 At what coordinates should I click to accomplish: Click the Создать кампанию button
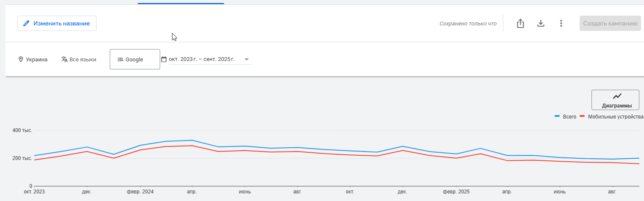tap(610, 24)
